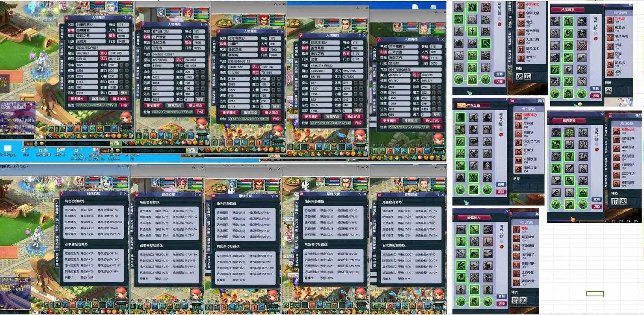This screenshot has height=315, width=644.
Task: Toggle red orb under 奇经八脉 in 幽冥巫煞 panel
Action: [x=596, y=150]
